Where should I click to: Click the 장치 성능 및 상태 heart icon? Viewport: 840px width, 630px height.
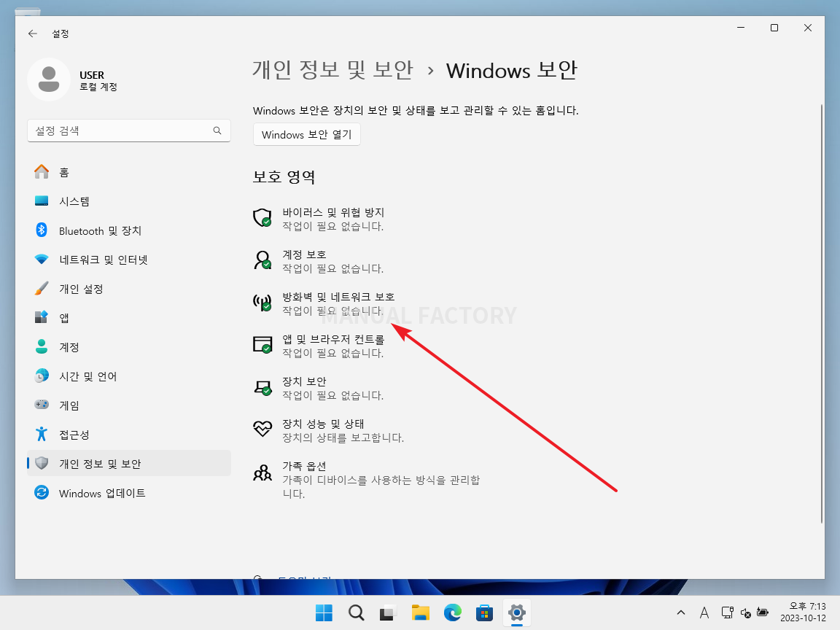tap(262, 429)
